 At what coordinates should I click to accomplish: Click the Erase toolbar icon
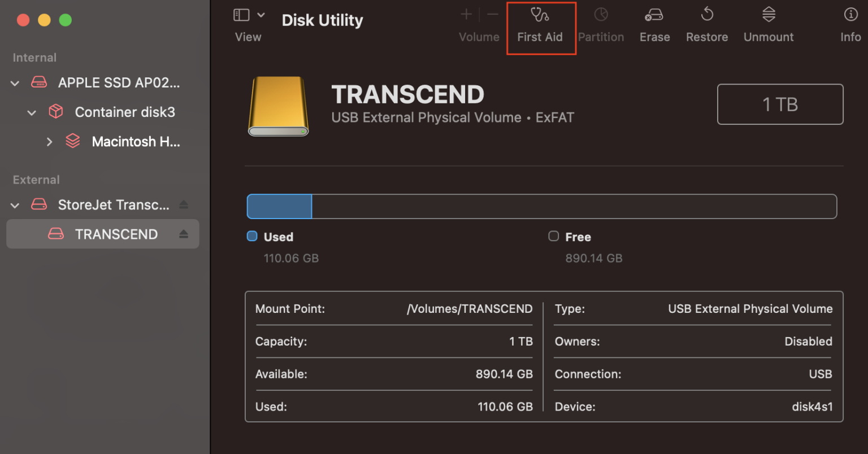654,25
